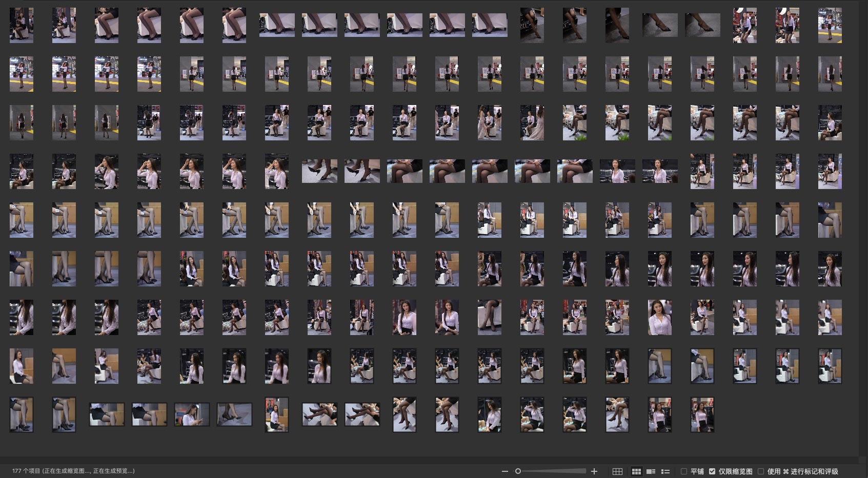The width and height of the screenshot is (868, 478).
Task: Uncheck the 仅限缩览图 checkbox
Action: click(712, 471)
